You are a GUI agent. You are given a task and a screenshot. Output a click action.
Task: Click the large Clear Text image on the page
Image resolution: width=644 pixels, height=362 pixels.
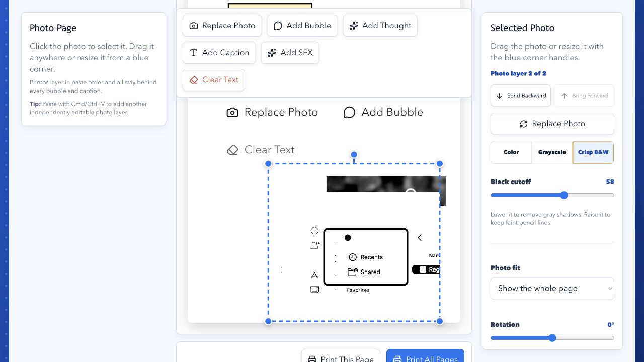261,150
